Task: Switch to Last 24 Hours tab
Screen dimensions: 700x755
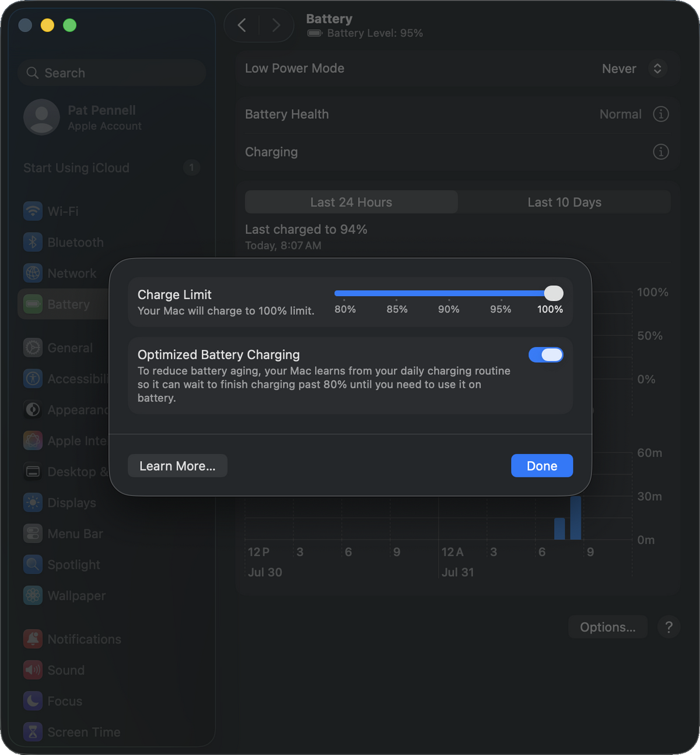Action: pos(351,202)
